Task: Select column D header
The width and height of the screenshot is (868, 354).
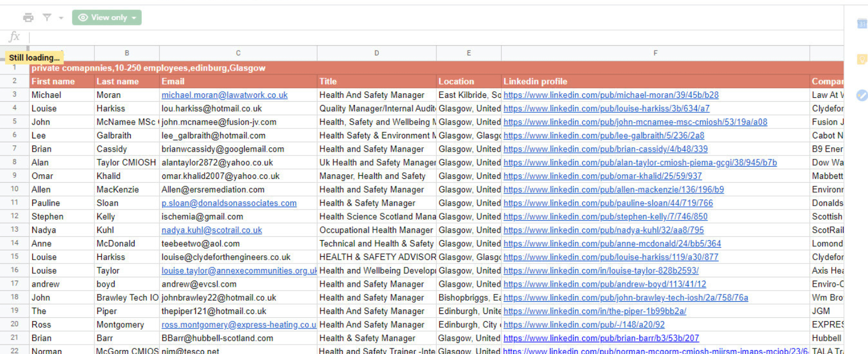Action: pyautogui.click(x=376, y=53)
